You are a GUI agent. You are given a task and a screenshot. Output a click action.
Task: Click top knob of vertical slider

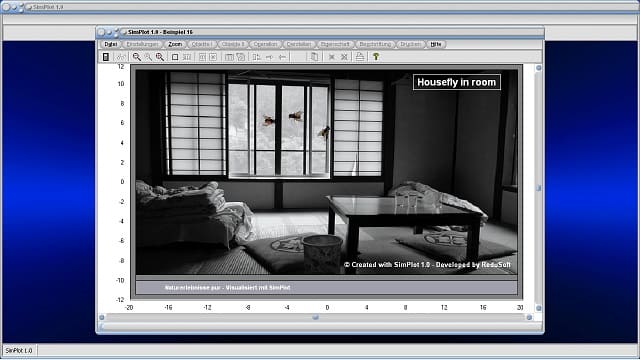(538, 68)
